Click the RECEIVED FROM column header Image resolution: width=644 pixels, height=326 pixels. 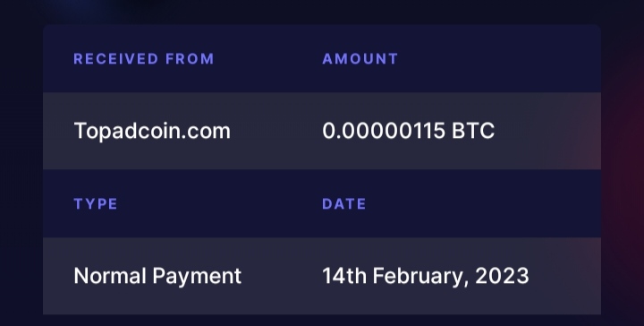(144, 59)
